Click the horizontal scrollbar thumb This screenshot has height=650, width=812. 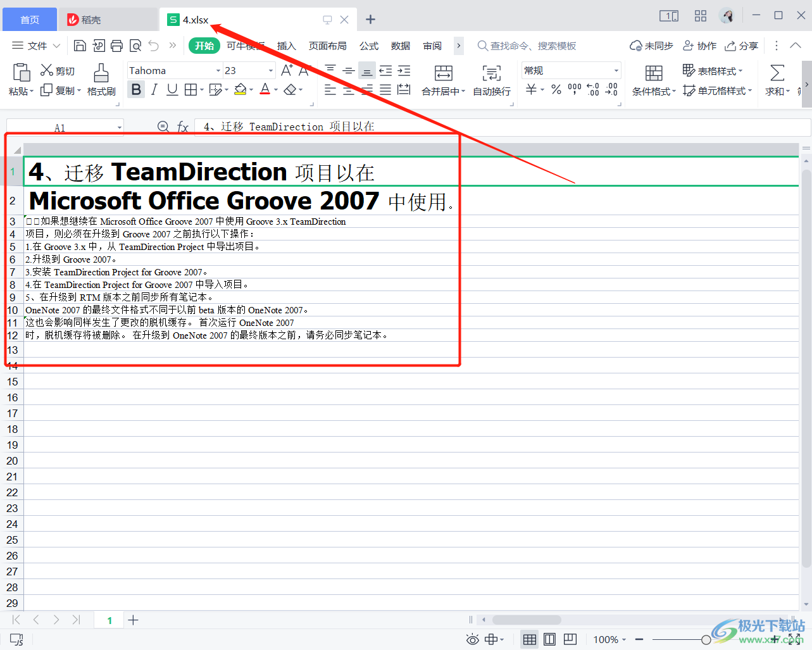pyautogui.click(x=527, y=620)
